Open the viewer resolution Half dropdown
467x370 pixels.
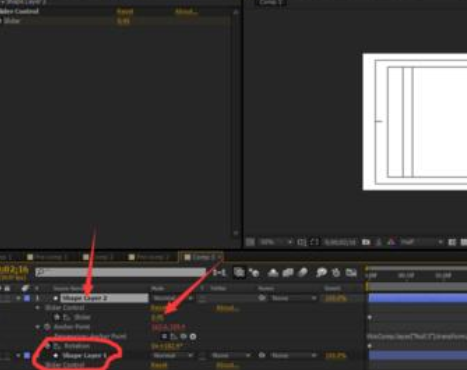coord(421,242)
